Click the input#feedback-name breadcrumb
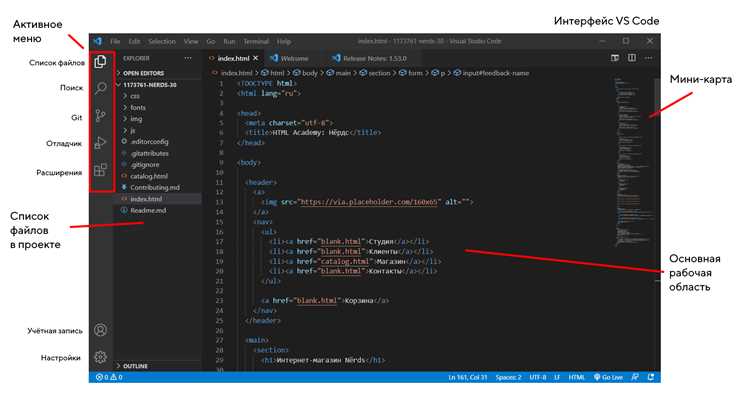 click(491, 73)
